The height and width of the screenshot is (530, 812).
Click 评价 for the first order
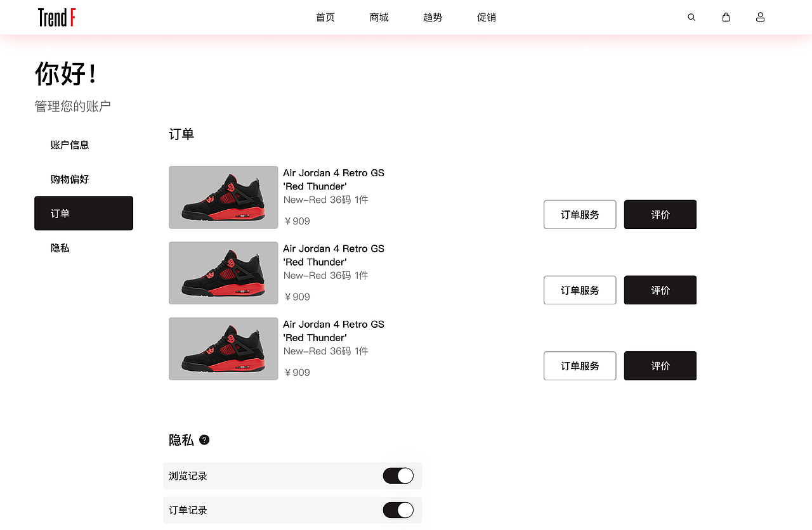[660, 214]
